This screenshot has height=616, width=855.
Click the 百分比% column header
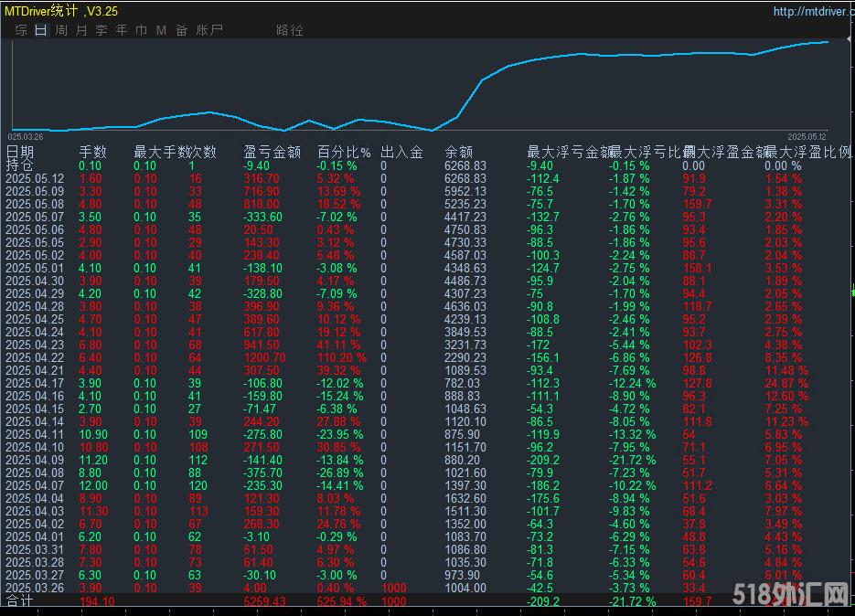(x=344, y=152)
